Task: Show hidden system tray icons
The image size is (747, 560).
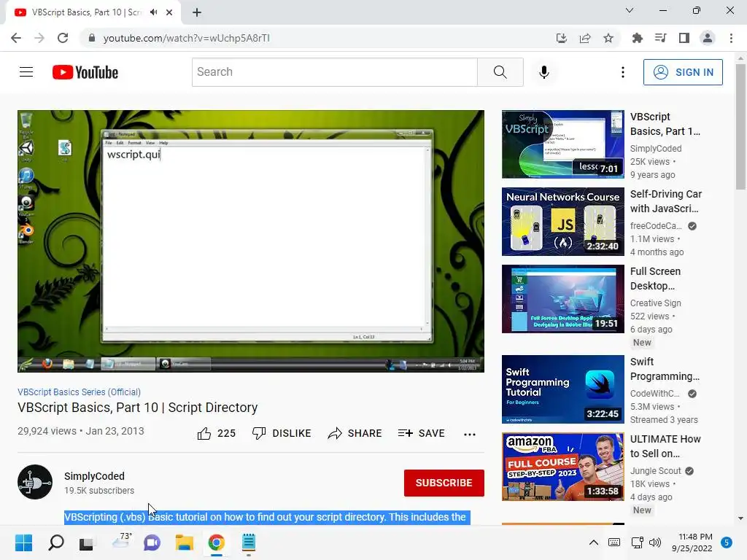Action: [x=594, y=542]
